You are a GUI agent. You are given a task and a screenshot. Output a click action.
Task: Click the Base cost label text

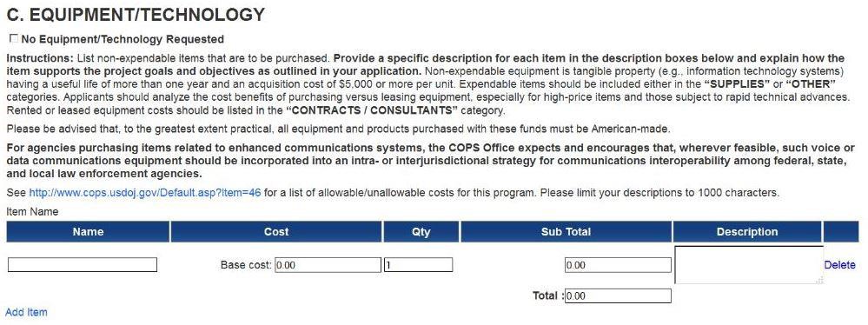246,265
